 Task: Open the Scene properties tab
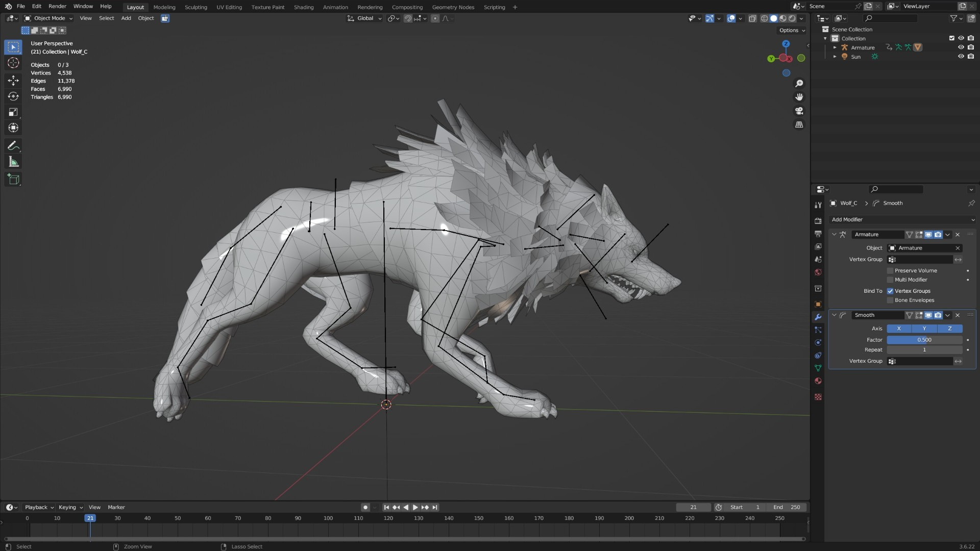pos(818,259)
